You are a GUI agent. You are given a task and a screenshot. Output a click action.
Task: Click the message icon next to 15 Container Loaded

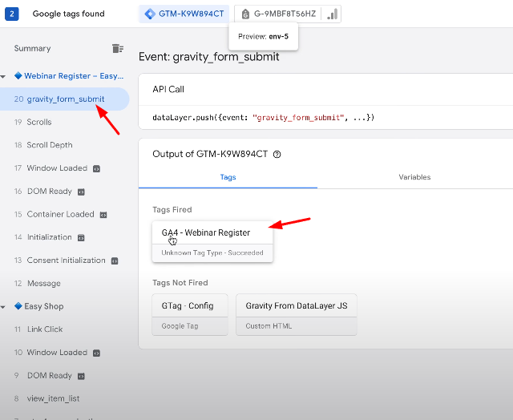click(103, 215)
